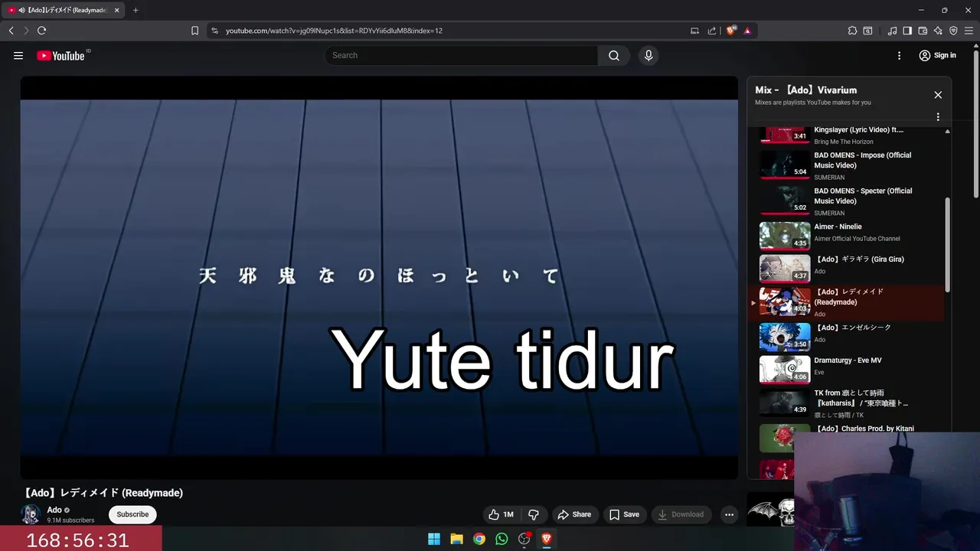The width and height of the screenshot is (980, 551).
Task: Open the Brave Shields lion icon
Action: (731, 31)
